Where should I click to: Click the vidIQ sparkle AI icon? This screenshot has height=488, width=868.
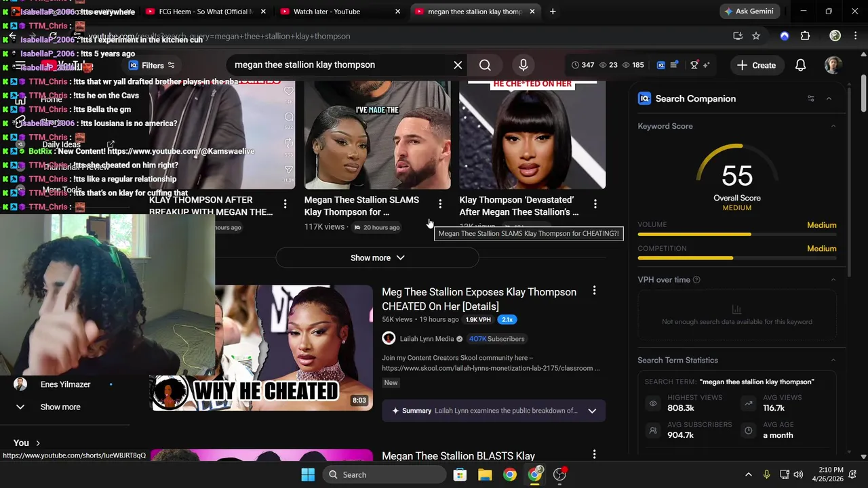point(706,65)
